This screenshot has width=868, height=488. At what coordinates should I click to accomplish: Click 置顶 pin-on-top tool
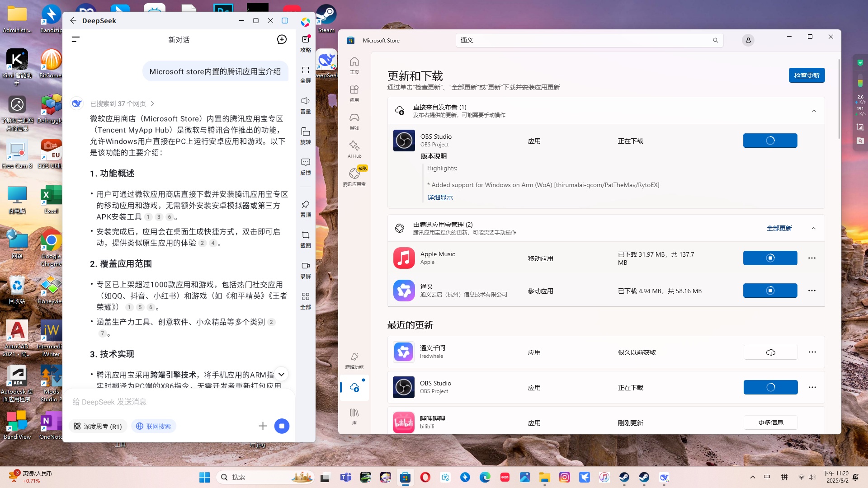point(306,209)
